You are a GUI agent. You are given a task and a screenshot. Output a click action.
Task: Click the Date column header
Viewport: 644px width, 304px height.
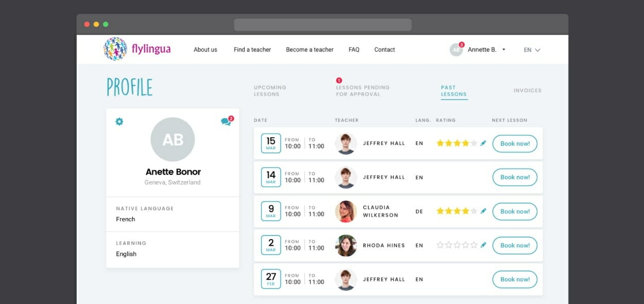(x=261, y=120)
